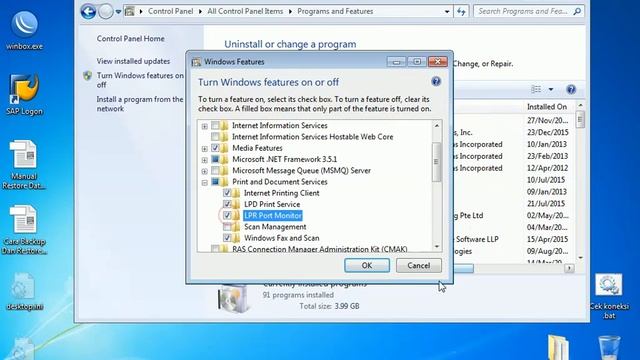Expand Microsoft Message Queue Server node

[204, 171]
